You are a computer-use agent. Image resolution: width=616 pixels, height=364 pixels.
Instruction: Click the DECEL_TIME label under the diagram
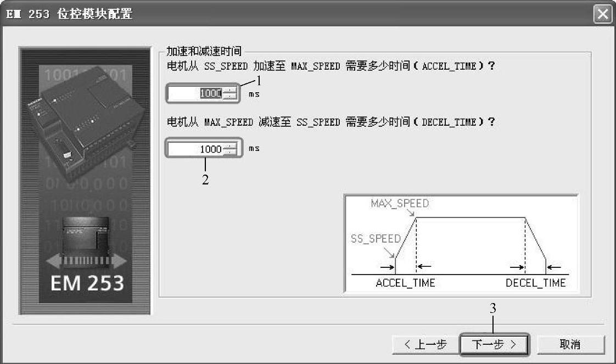(535, 283)
